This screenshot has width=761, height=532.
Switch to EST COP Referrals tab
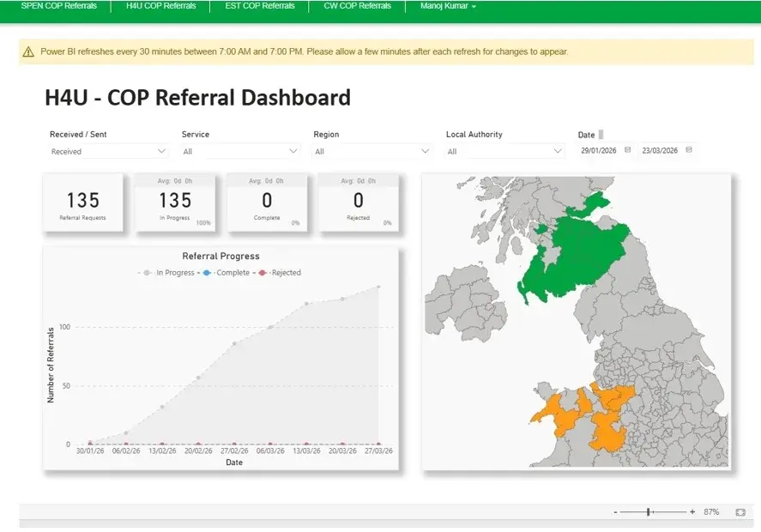[x=260, y=6]
